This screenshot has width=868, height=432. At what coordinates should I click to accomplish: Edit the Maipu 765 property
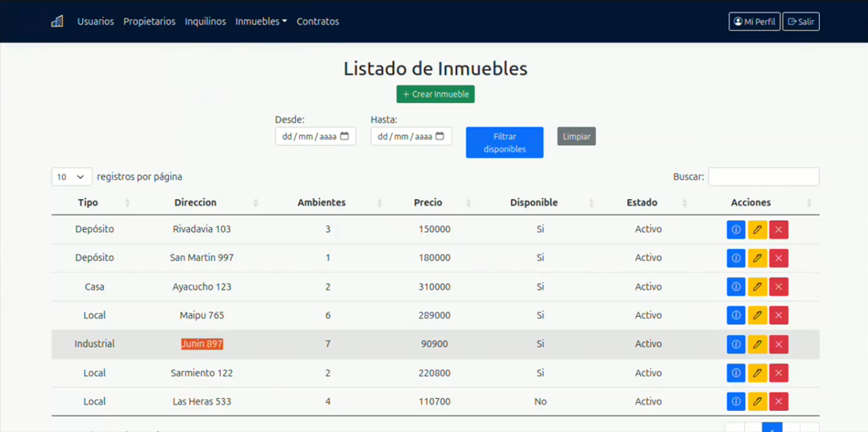(757, 316)
